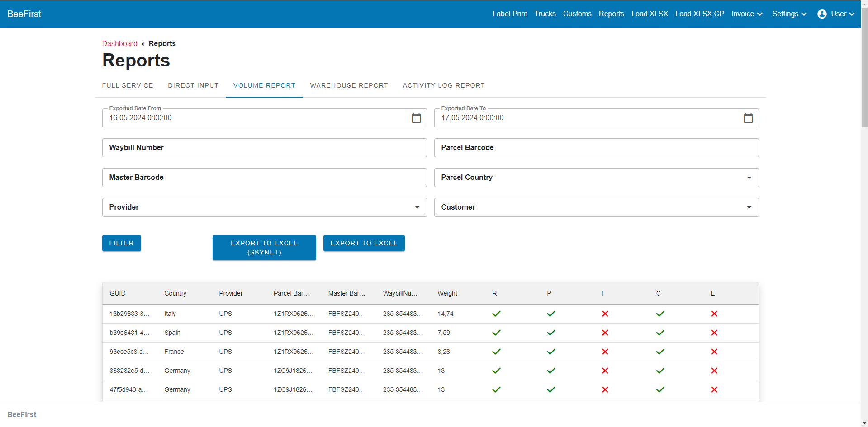Expand the User menu chevron
Image resolution: width=868 pixels, height=427 pixels.
pyautogui.click(x=852, y=14)
